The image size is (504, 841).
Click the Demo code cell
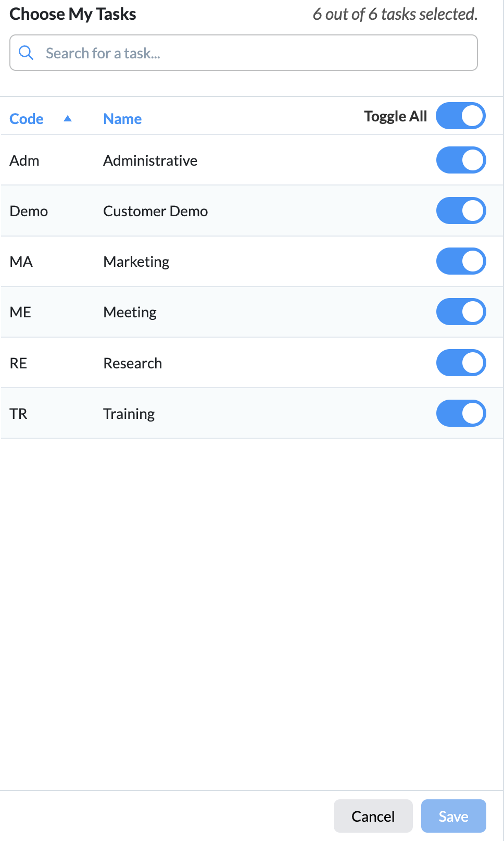[x=29, y=211]
